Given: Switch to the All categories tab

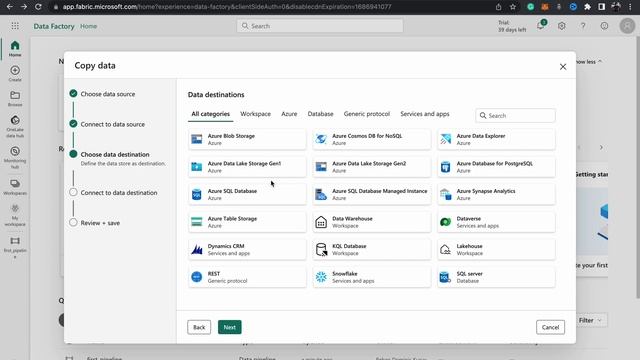Looking at the screenshot, I should coord(211,114).
